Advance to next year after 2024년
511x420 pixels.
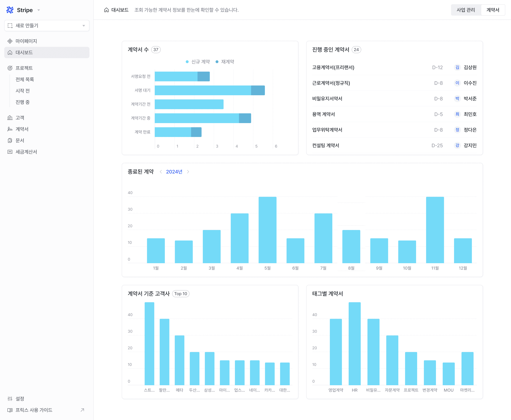coord(188,172)
